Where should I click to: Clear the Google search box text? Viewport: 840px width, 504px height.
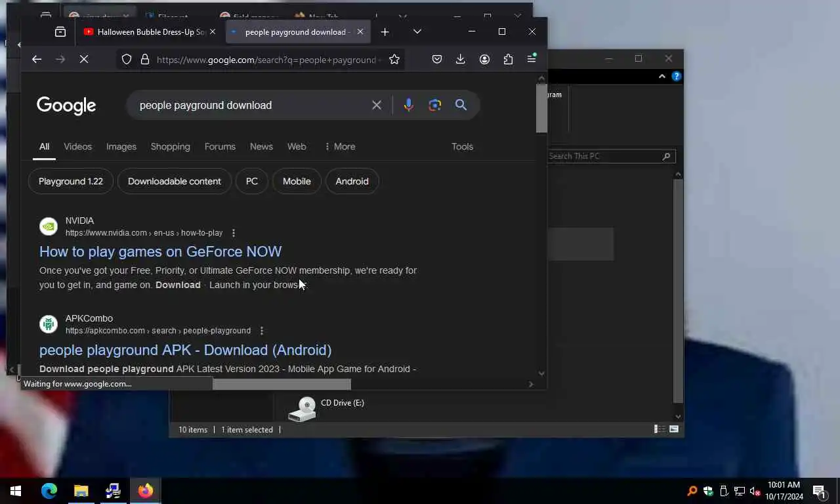pos(377,105)
